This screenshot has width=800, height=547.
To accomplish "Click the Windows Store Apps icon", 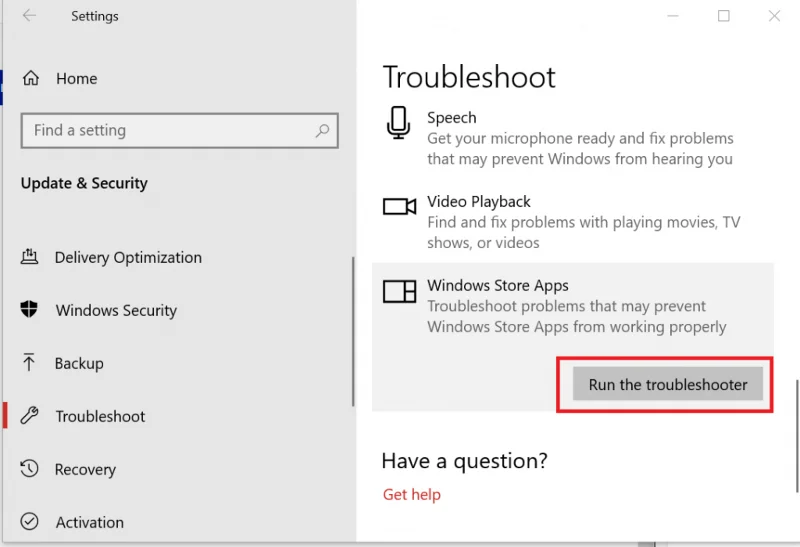I will [x=399, y=291].
